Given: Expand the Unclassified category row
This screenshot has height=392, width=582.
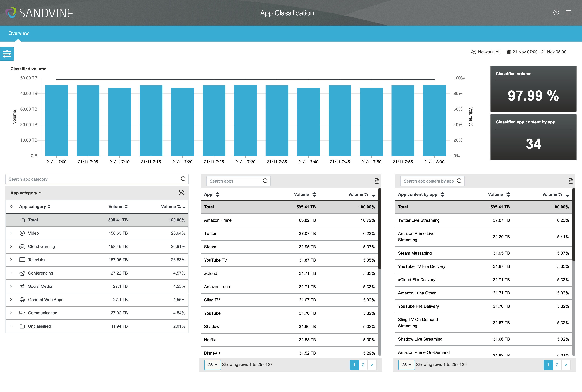Looking at the screenshot, I should 11,326.
